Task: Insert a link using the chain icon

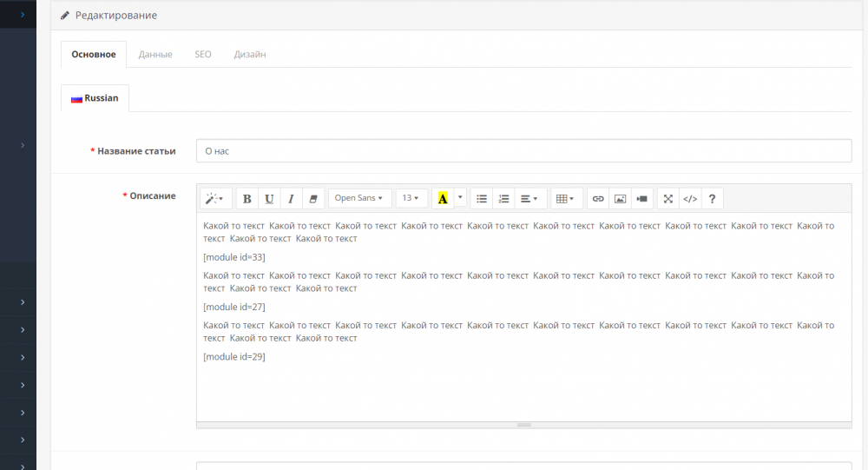Action: click(598, 198)
